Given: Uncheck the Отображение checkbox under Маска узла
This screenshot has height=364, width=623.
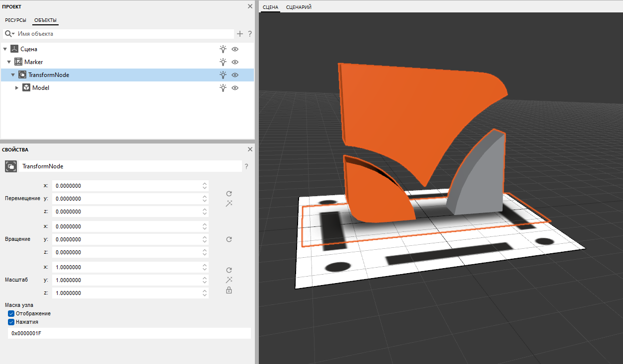Looking at the screenshot, I should click(x=11, y=313).
